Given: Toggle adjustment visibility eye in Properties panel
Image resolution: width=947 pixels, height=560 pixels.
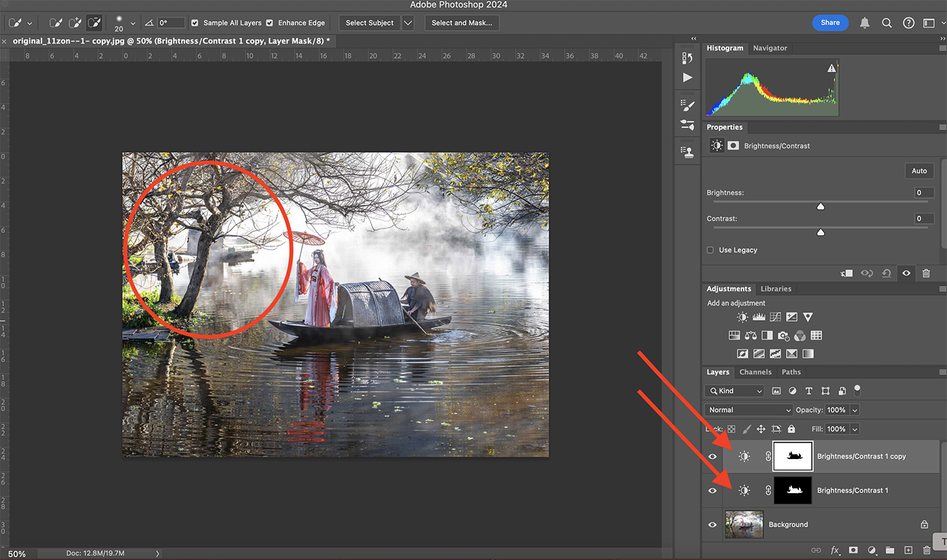Looking at the screenshot, I should pyautogui.click(x=906, y=273).
